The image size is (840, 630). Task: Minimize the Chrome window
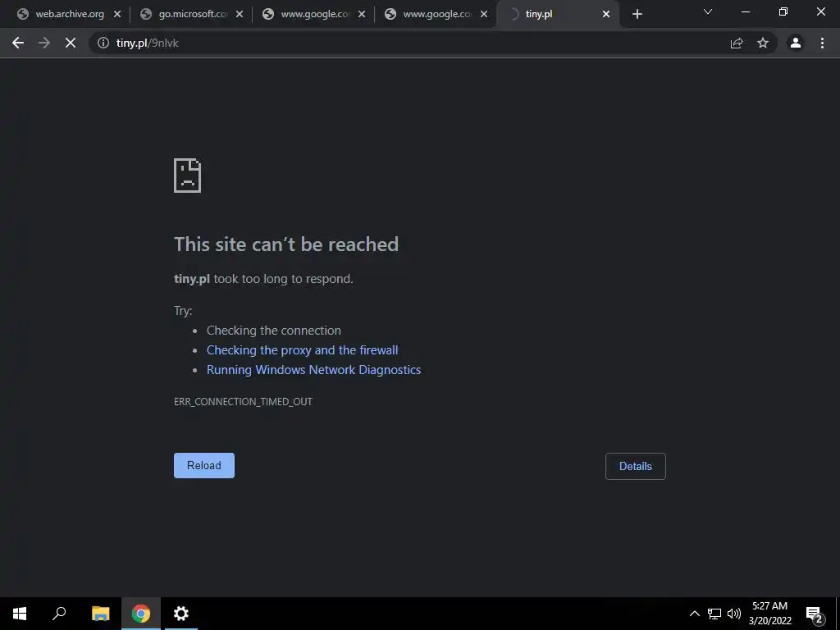[745, 11]
